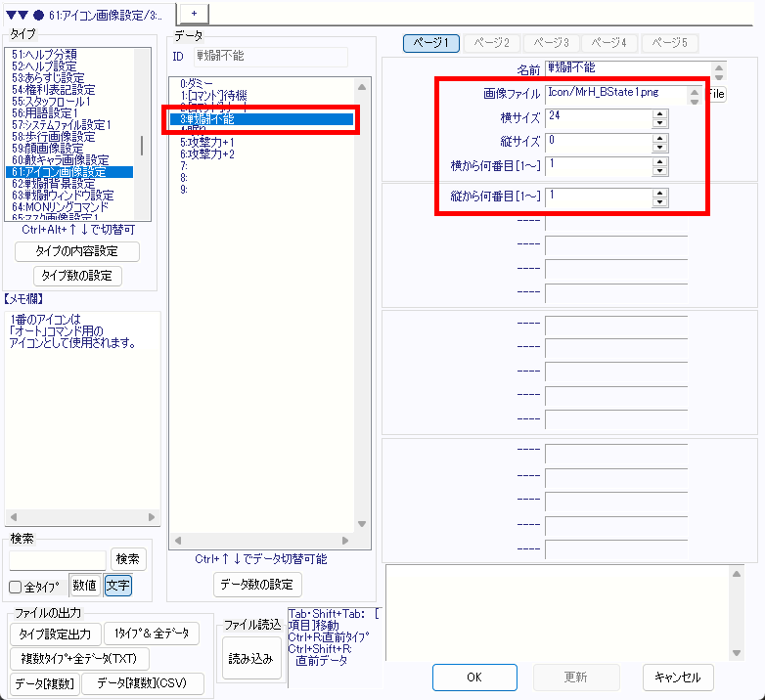Screen dimensions: 765x700
Task: Click the right arrow of memo horizontal scrollbar
Action: tap(152, 517)
